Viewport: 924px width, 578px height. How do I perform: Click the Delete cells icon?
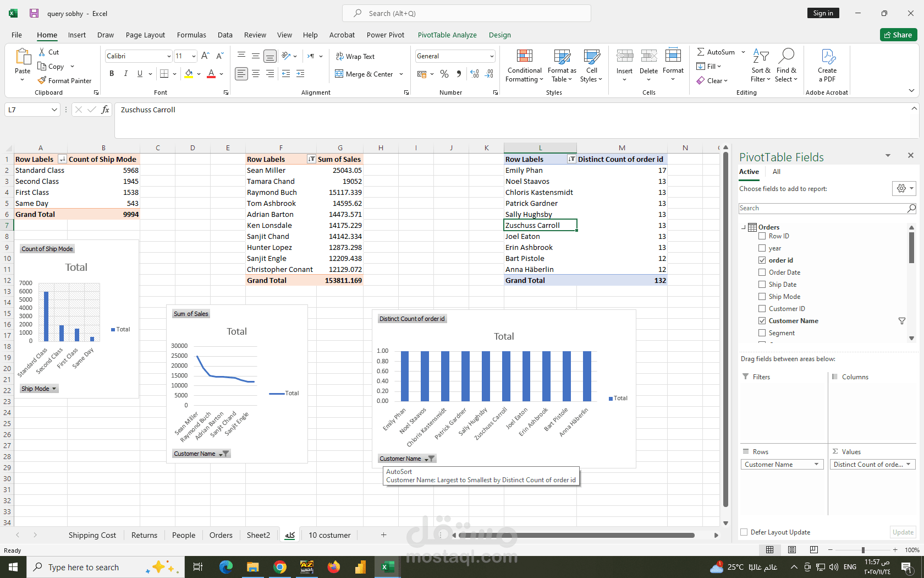pyautogui.click(x=648, y=56)
